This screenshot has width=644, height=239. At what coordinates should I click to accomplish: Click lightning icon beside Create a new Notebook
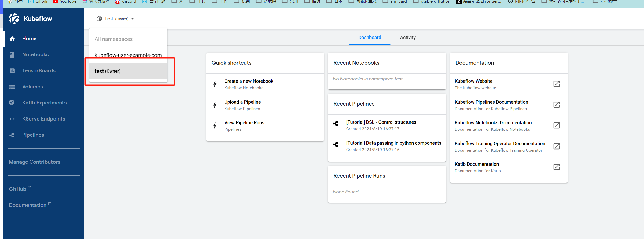point(215,84)
